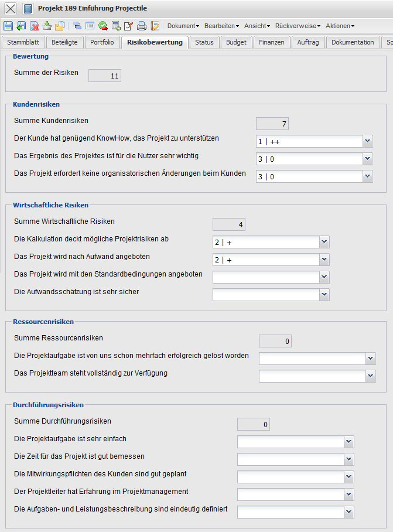This screenshot has width=393, height=532.
Task: Click the delete document red X icon
Action: (x=34, y=26)
